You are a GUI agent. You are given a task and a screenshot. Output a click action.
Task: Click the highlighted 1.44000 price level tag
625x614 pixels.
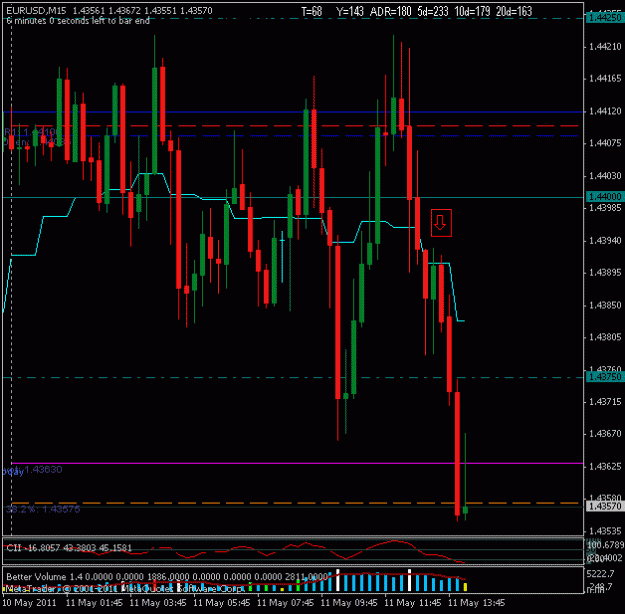coord(605,197)
